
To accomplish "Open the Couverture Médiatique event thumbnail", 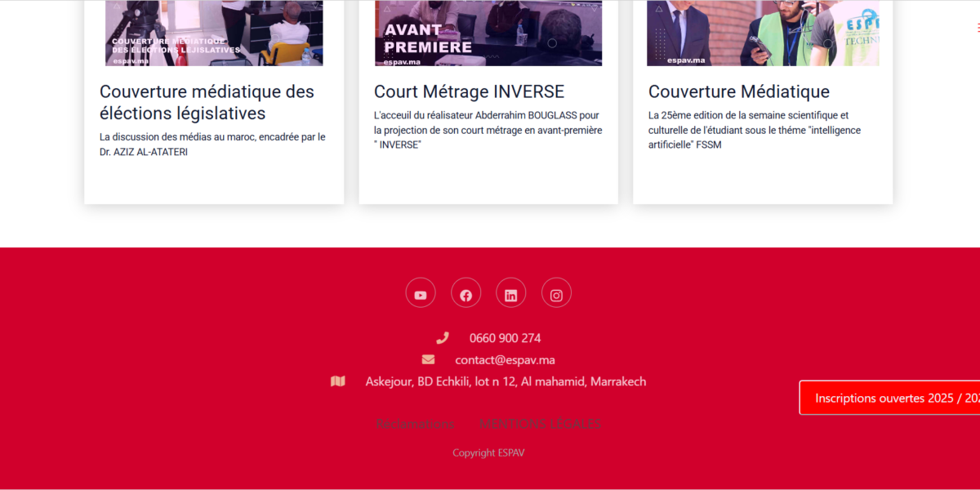I will pos(763,33).
